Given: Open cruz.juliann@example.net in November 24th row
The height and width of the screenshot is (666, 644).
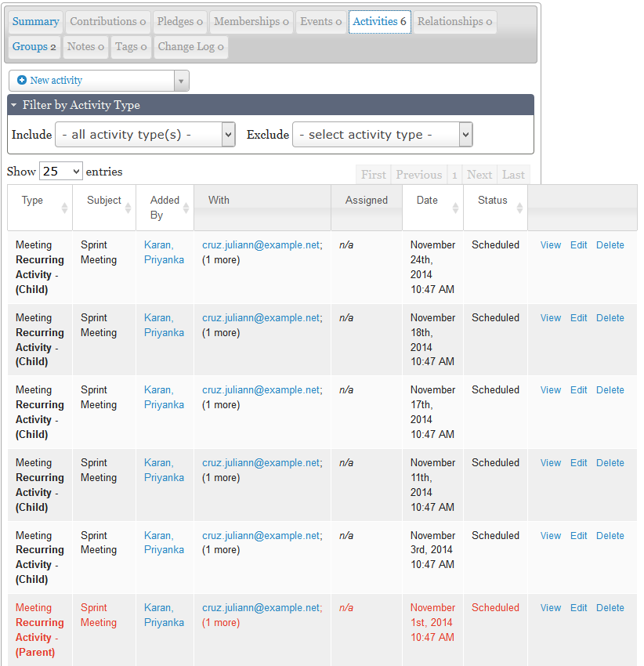Looking at the screenshot, I should point(262,245).
